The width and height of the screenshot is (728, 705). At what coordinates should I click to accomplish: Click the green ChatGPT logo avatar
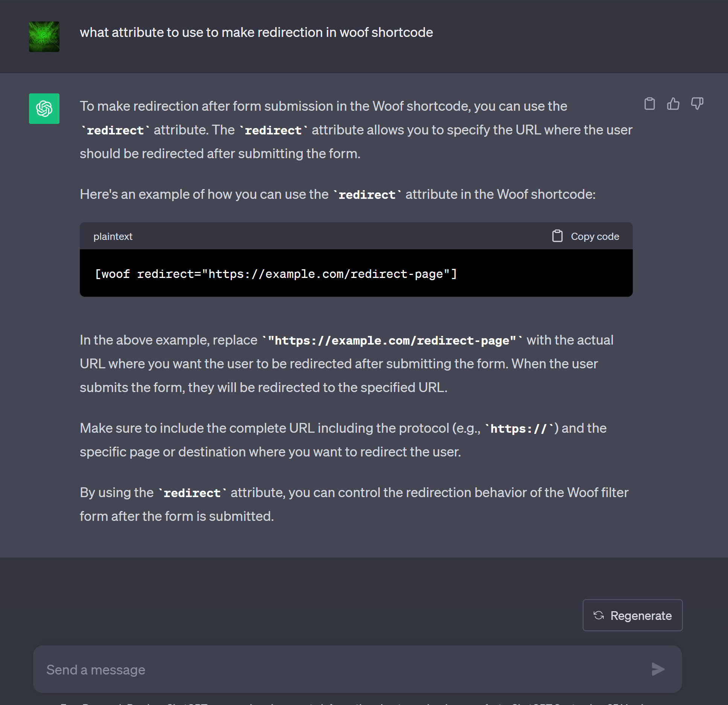[44, 108]
